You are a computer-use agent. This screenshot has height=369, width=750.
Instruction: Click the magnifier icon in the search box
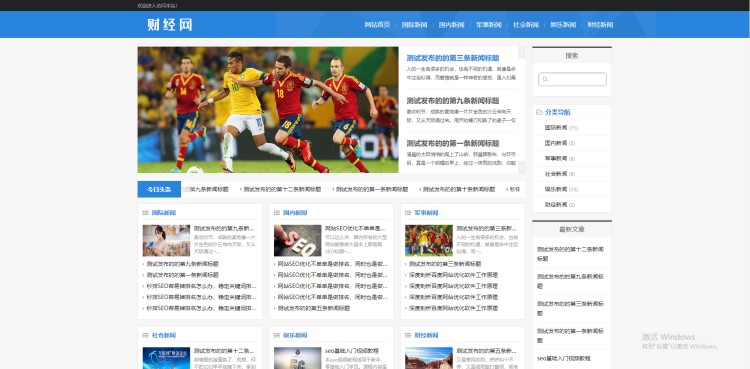[x=545, y=79]
